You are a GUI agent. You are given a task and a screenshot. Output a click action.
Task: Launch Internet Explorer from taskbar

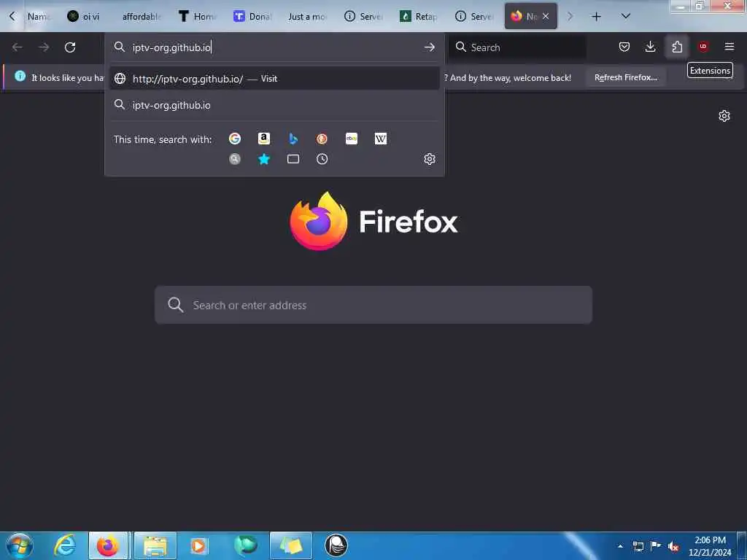click(x=65, y=545)
